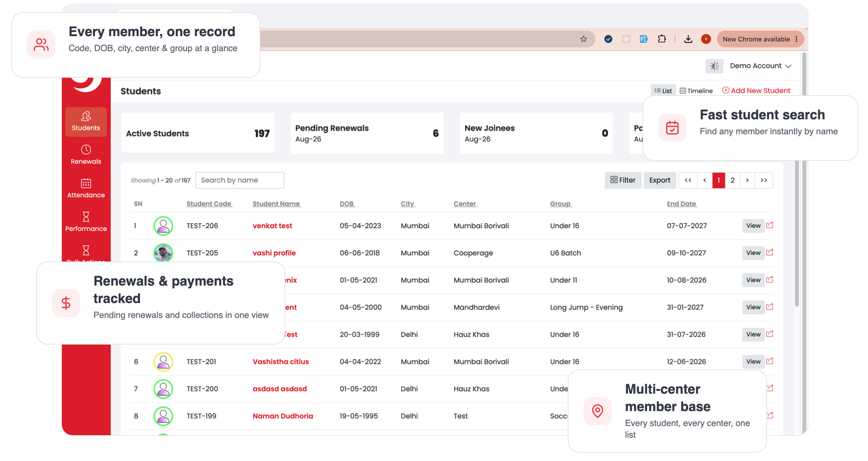Viewport: 868px width, 461px height.
Task: Bookmark page with star icon
Action: click(584, 39)
